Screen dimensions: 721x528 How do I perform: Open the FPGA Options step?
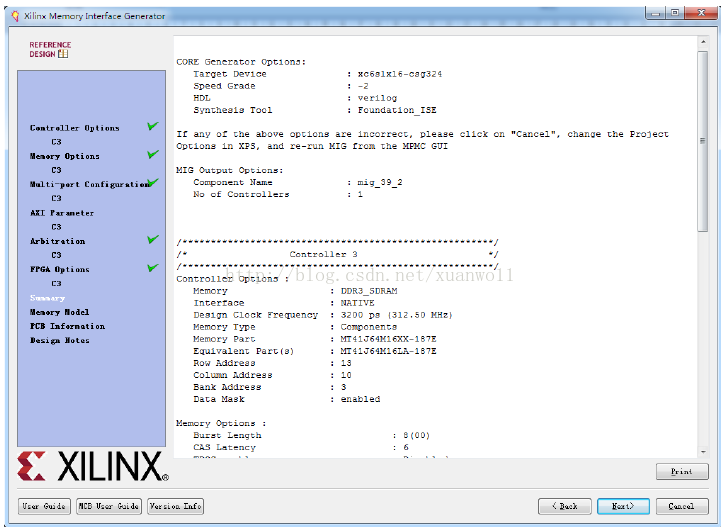coord(60,270)
